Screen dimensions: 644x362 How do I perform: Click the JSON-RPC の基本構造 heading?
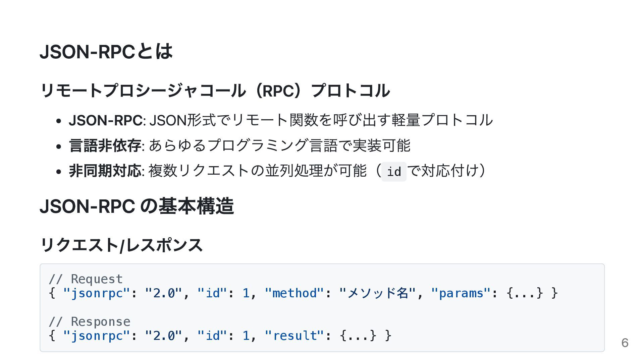[x=137, y=206]
